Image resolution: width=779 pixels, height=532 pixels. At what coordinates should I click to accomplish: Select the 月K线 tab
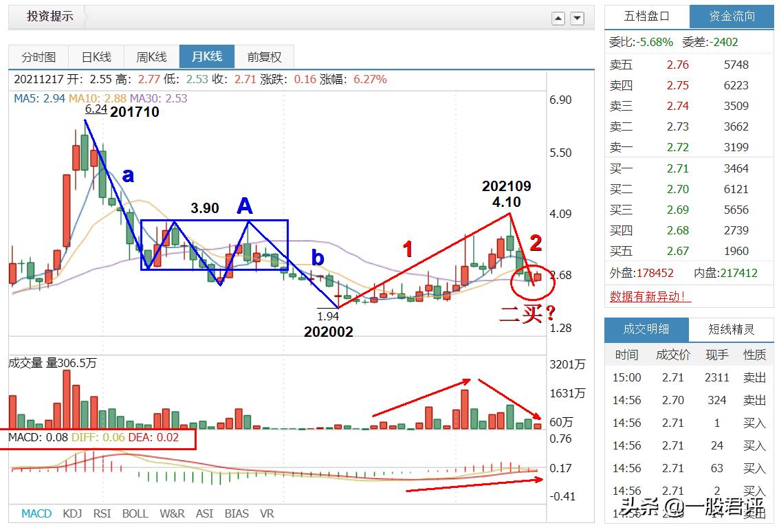[207, 56]
